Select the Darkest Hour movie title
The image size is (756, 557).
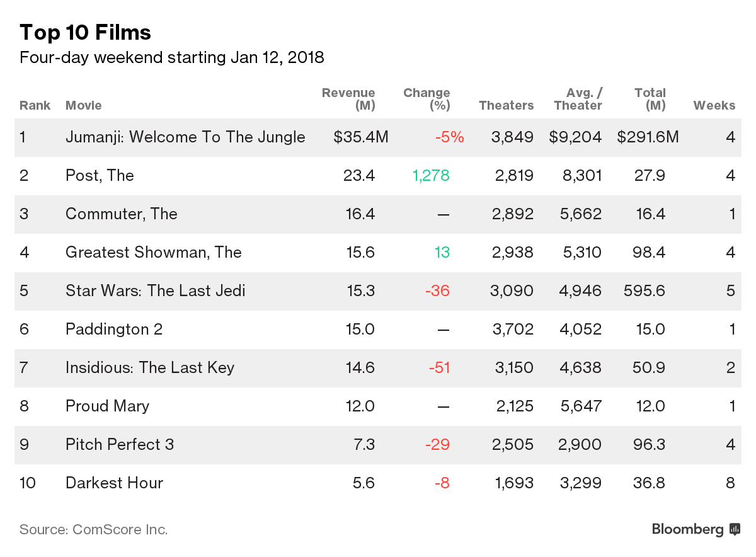(114, 483)
